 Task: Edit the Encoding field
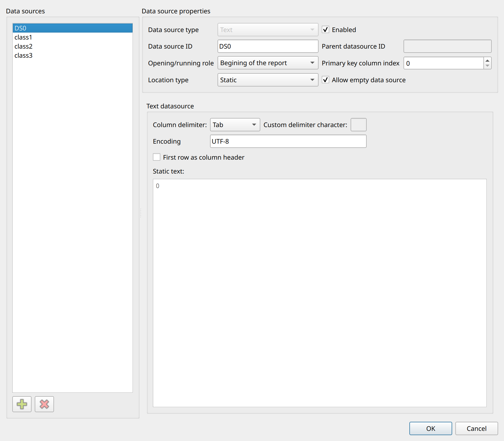288,141
